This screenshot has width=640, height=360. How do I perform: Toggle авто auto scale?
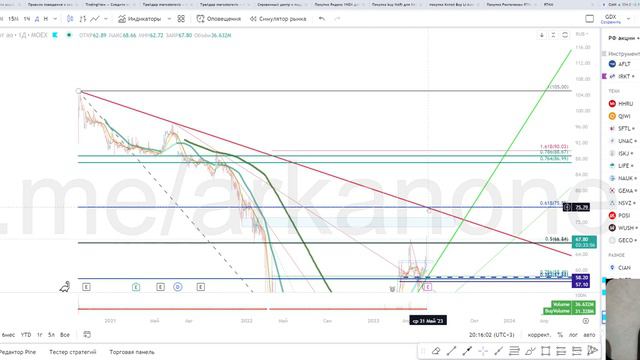(x=589, y=335)
